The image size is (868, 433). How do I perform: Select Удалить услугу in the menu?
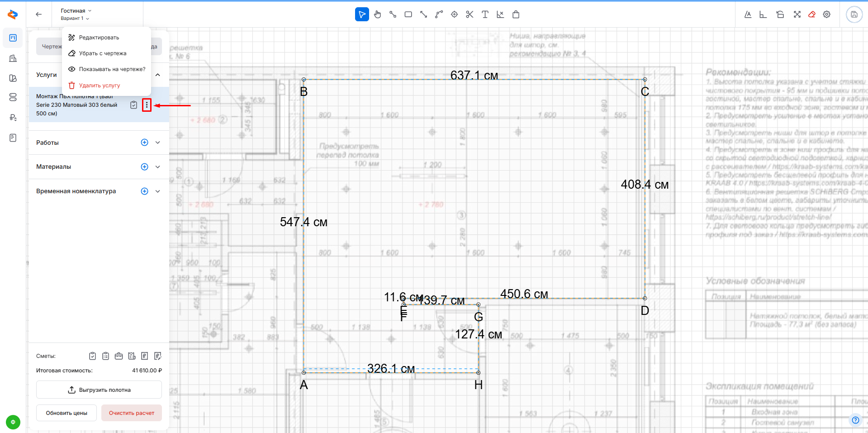pos(99,86)
